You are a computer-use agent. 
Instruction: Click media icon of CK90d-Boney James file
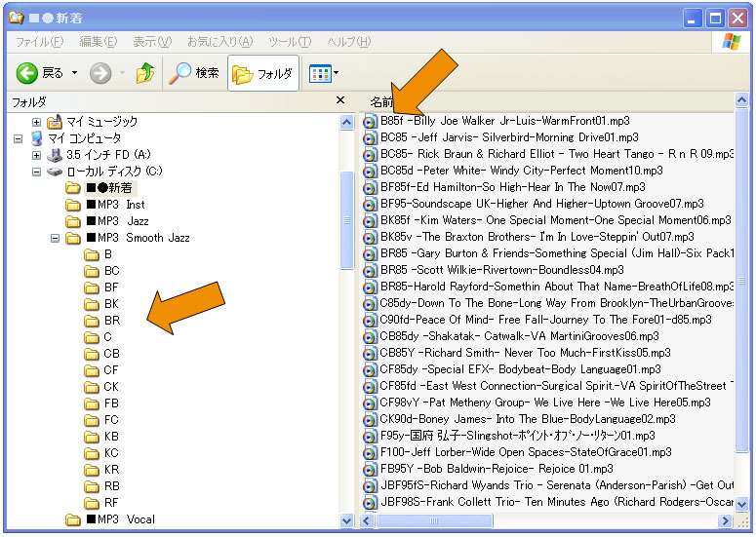(370, 419)
